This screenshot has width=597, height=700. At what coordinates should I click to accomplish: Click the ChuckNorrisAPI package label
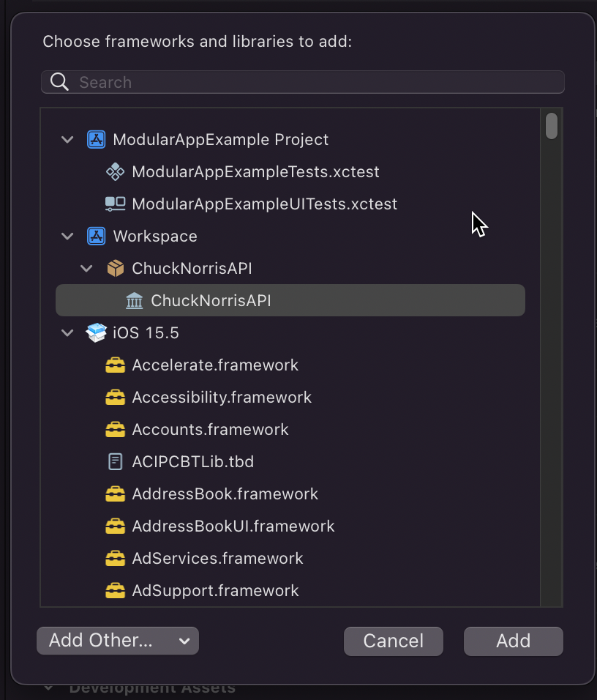(192, 268)
